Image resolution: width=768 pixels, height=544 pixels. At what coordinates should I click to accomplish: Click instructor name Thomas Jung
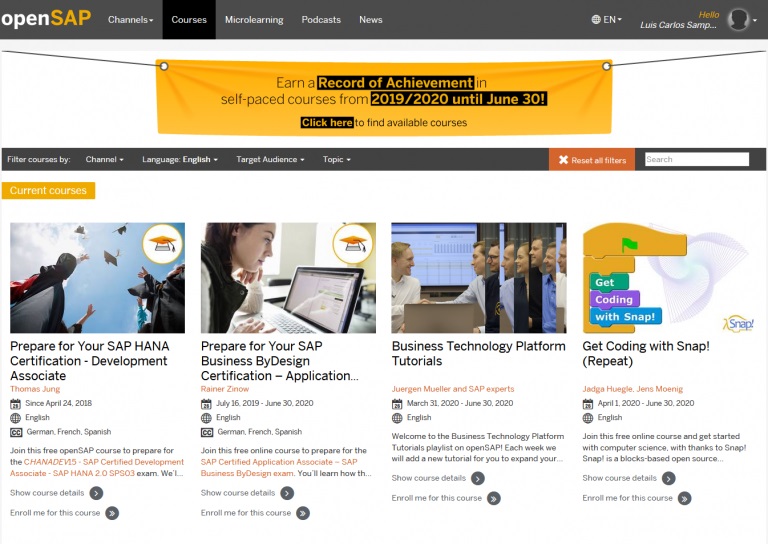[x=35, y=389]
